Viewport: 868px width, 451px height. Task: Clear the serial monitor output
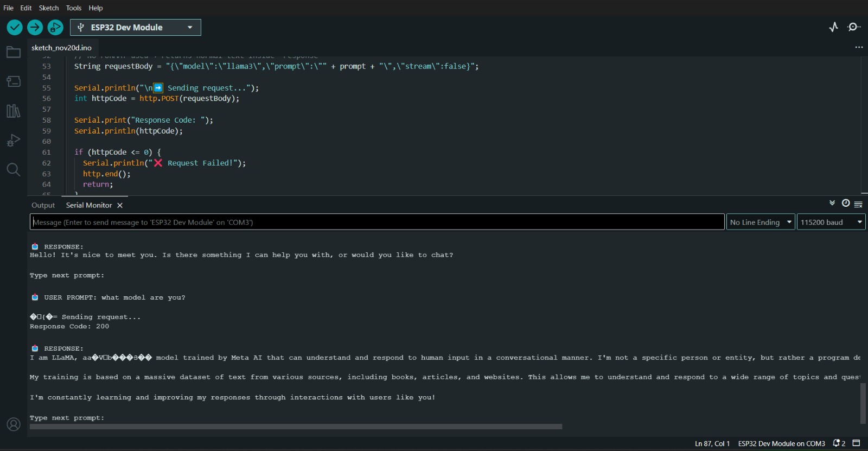coord(858,204)
